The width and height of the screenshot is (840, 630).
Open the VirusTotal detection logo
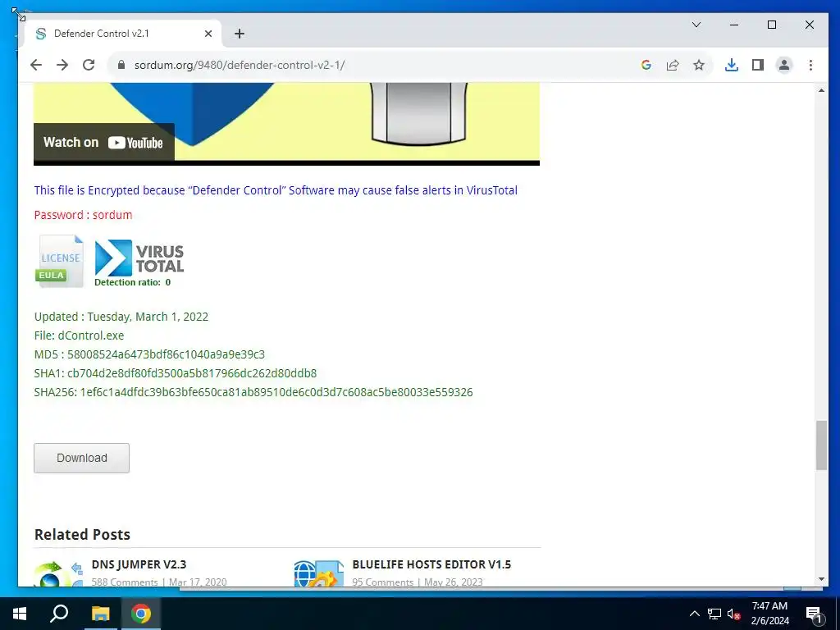pyautogui.click(x=139, y=262)
